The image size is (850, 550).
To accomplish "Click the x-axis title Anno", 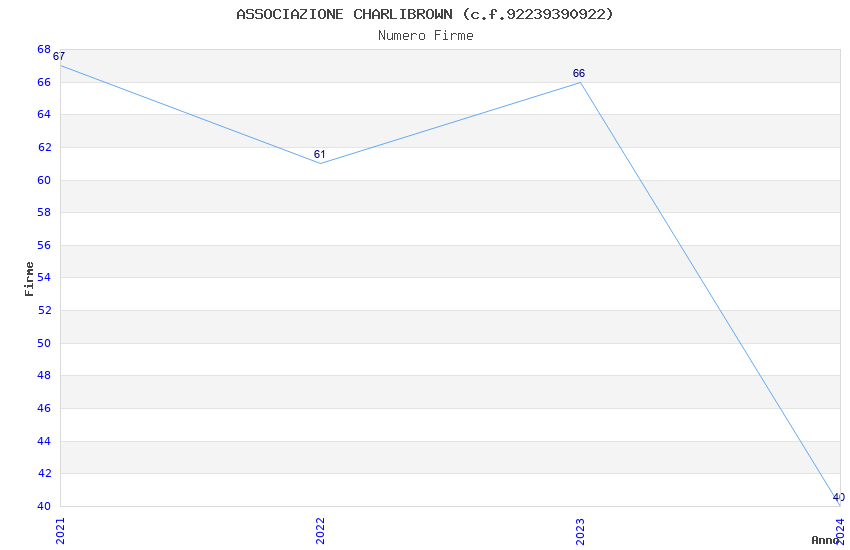I will (x=825, y=540).
